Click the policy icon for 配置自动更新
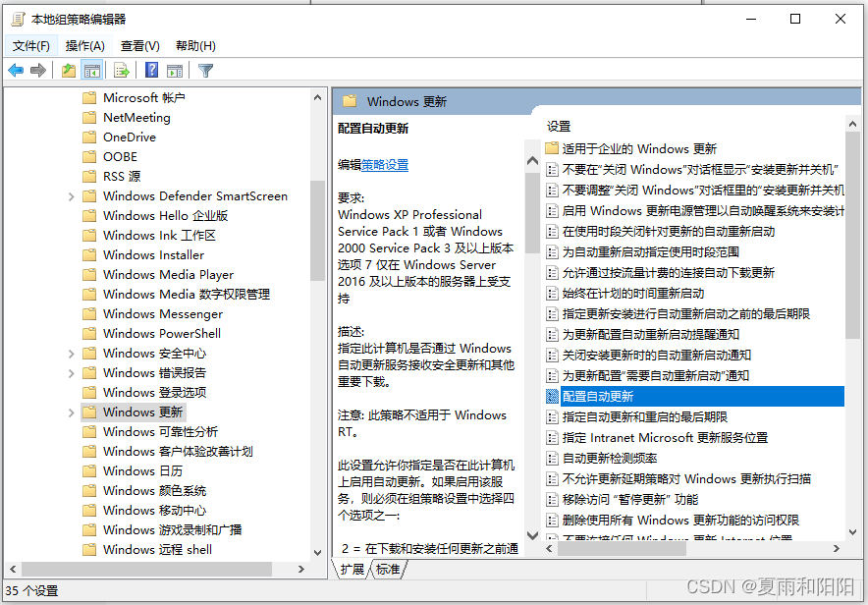 click(552, 397)
